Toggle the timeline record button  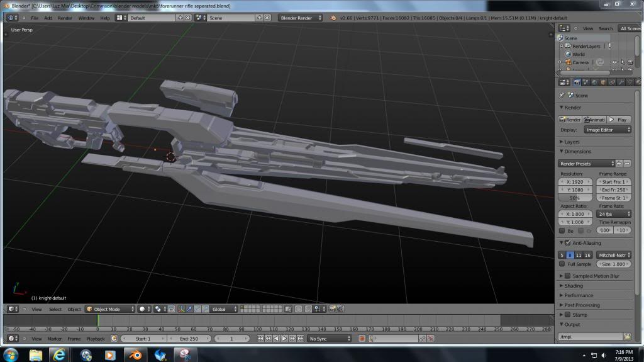tap(362, 339)
